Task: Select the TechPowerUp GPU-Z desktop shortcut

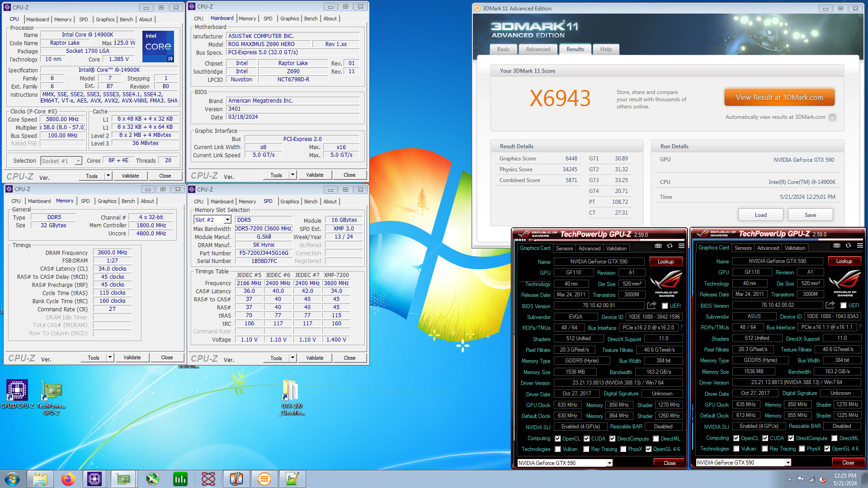Action: click(x=52, y=398)
